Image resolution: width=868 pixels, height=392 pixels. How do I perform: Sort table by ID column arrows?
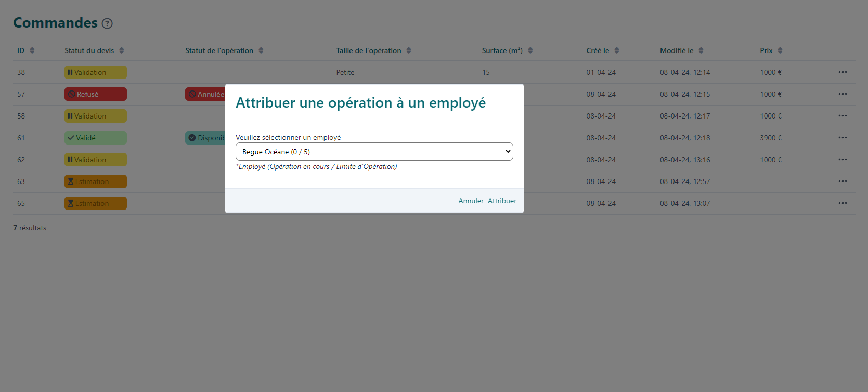click(x=32, y=50)
